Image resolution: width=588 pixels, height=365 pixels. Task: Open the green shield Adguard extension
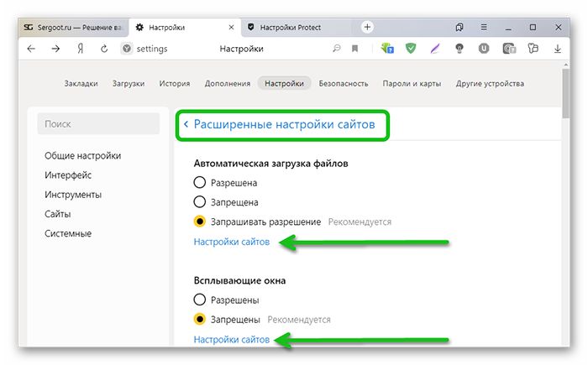click(411, 49)
